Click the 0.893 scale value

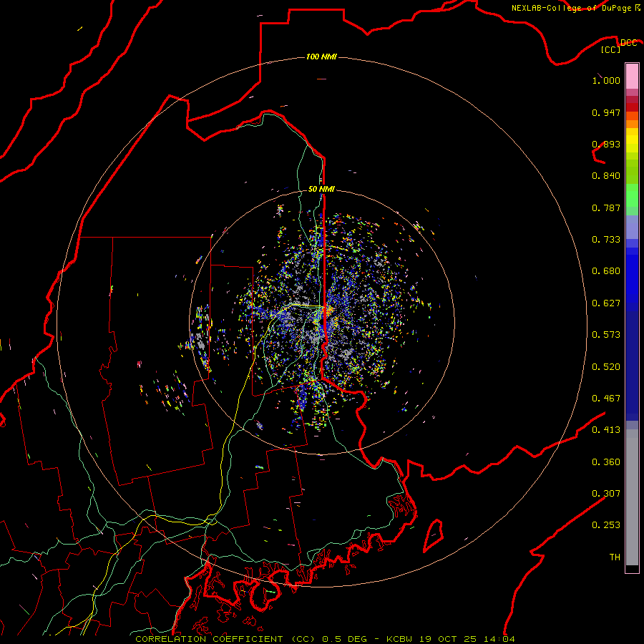click(606, 144)
